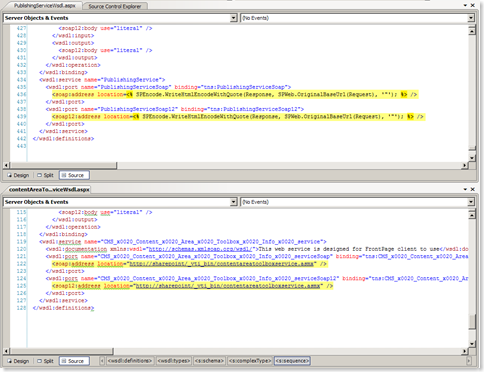Close the bottom document window
The image size is (484, 372).
tap(473, 189)
